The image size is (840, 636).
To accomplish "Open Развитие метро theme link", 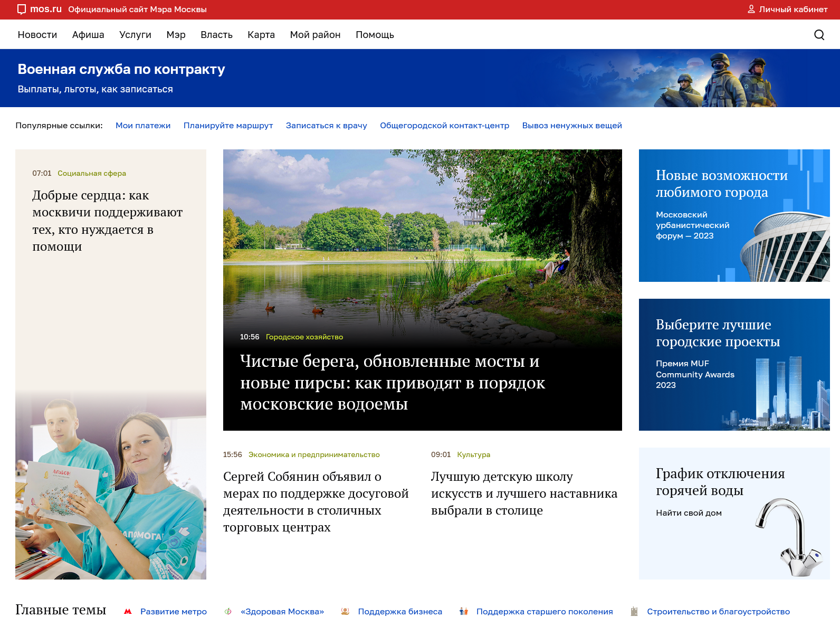I will coord(174,612).
